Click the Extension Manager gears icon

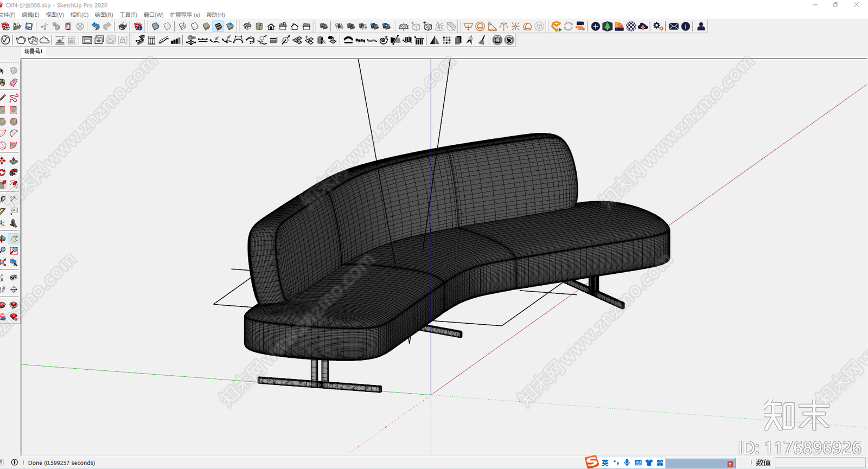658,26
